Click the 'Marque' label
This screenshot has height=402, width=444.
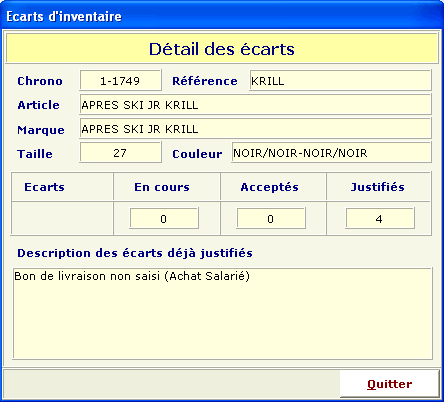tap(41, 130)
